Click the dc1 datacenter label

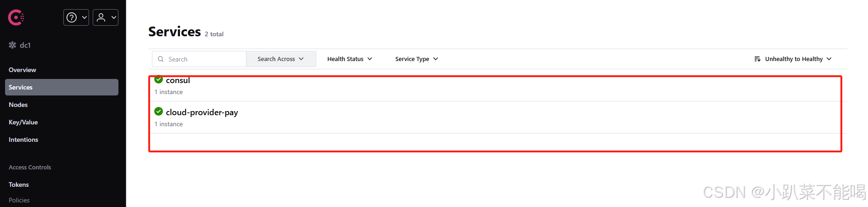coord(25,45)
